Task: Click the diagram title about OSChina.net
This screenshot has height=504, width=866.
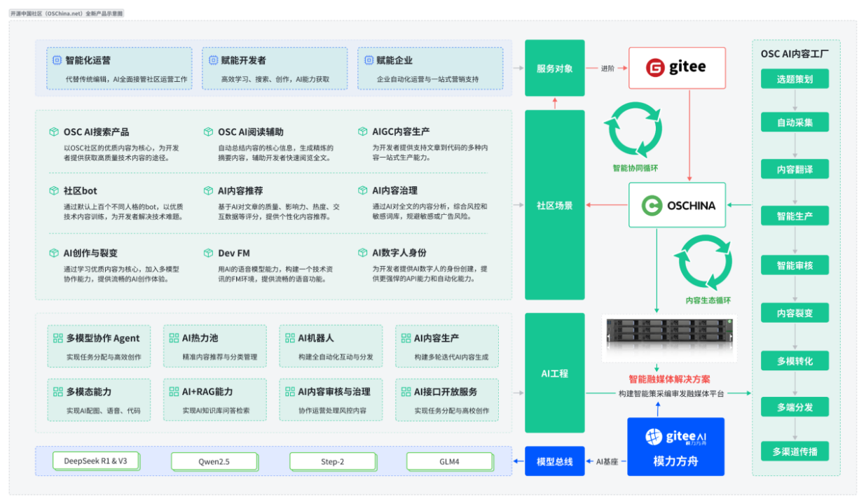Action: click(67, 13)
